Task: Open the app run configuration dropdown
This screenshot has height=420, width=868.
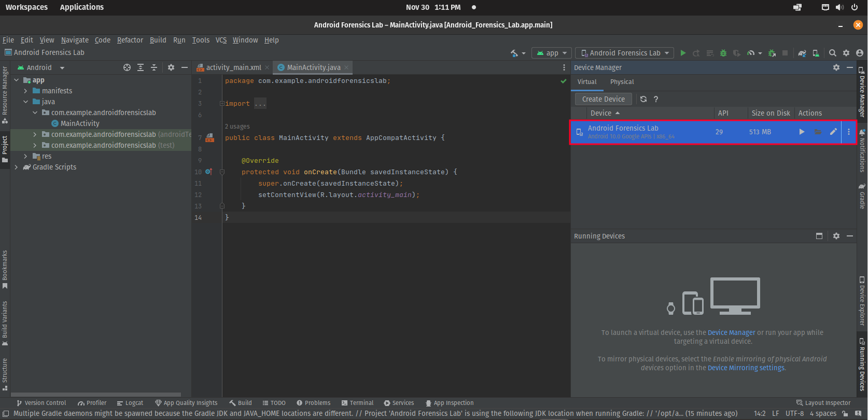Action: point(552,53)
